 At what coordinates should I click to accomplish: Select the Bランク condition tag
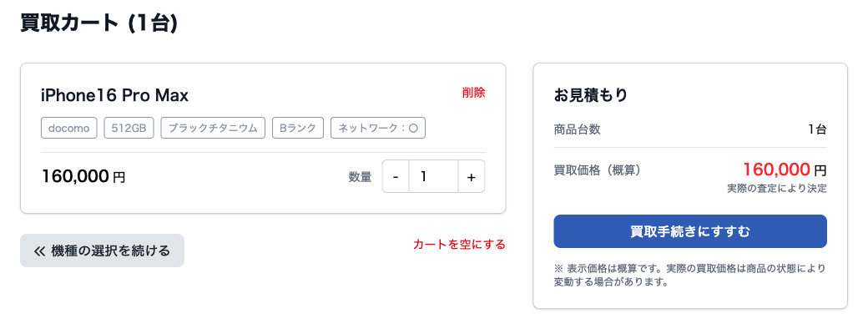pos(297,128)
